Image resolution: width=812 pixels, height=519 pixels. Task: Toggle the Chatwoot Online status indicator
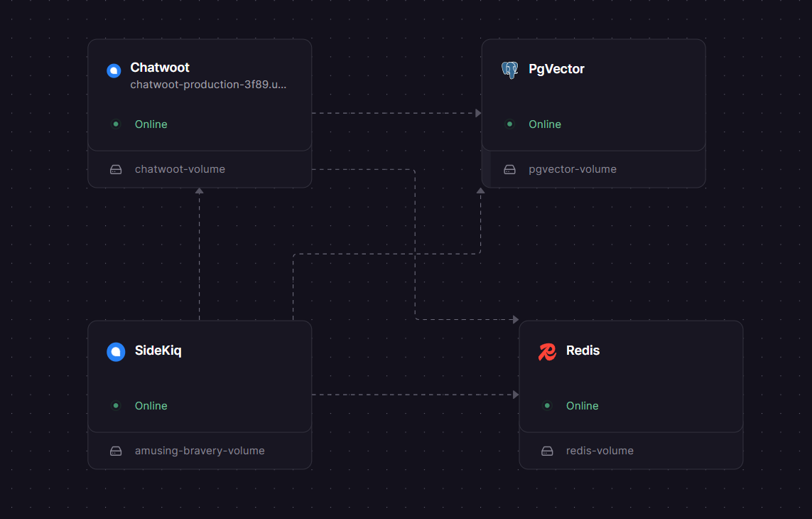click(x=115, y=124)
